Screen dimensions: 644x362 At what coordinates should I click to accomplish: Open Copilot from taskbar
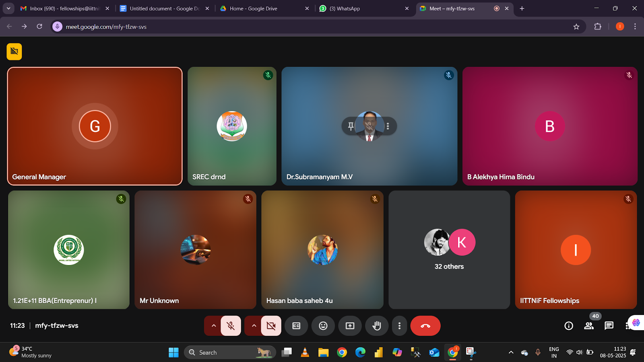pyautogui.click(x=397, y=352)
